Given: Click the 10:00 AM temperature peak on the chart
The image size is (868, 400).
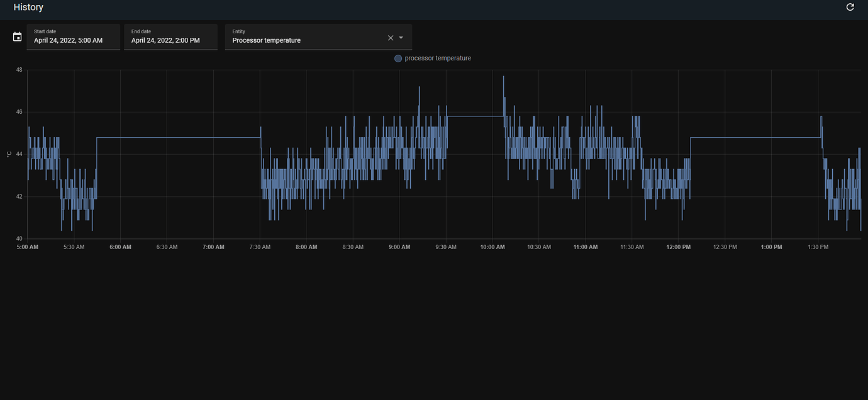Looking at the screenshot, I should (503, 77).
